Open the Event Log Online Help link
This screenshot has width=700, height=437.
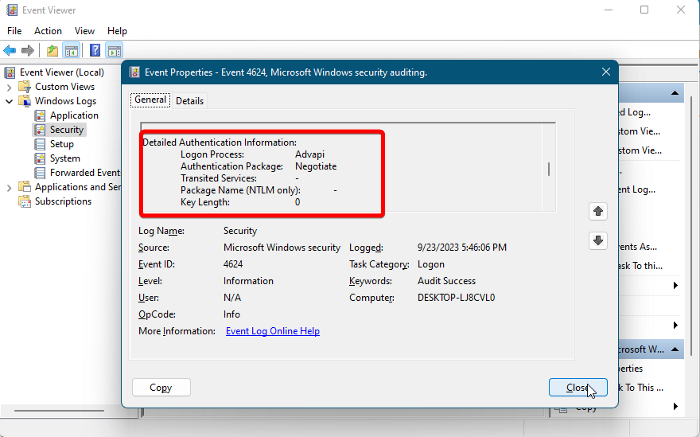click(273, 331)
